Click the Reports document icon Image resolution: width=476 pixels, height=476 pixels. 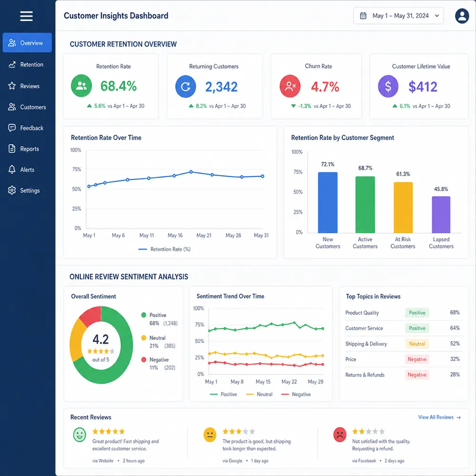coord(12,149)
